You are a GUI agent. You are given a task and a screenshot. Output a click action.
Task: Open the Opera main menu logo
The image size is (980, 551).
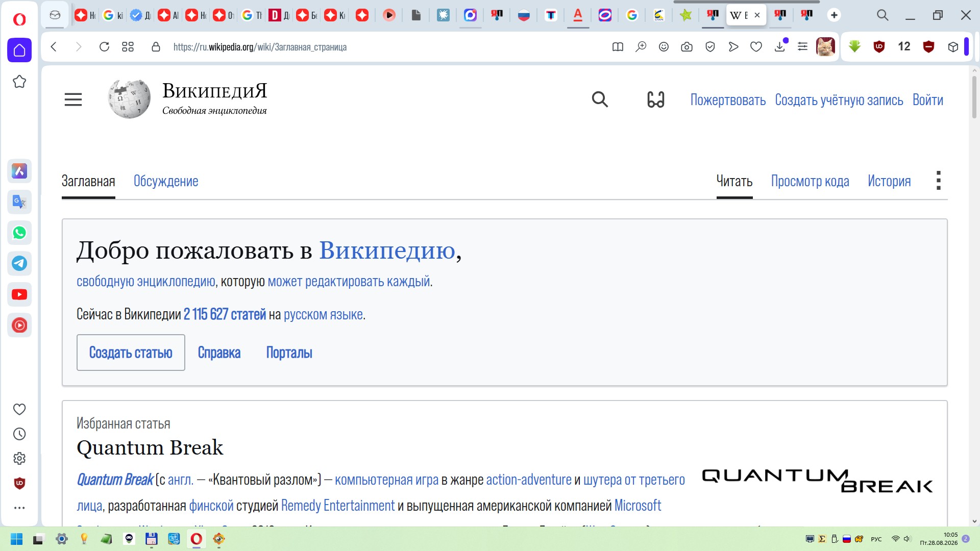[x=19, y=19]
